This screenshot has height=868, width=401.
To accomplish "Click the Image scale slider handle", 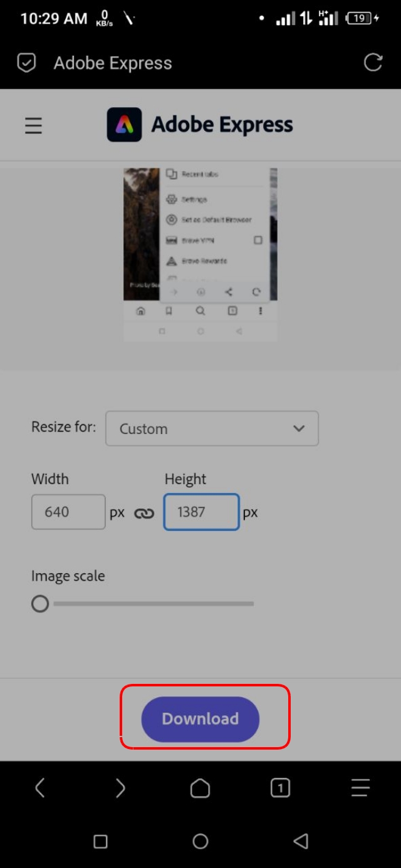I will [40, 604].
